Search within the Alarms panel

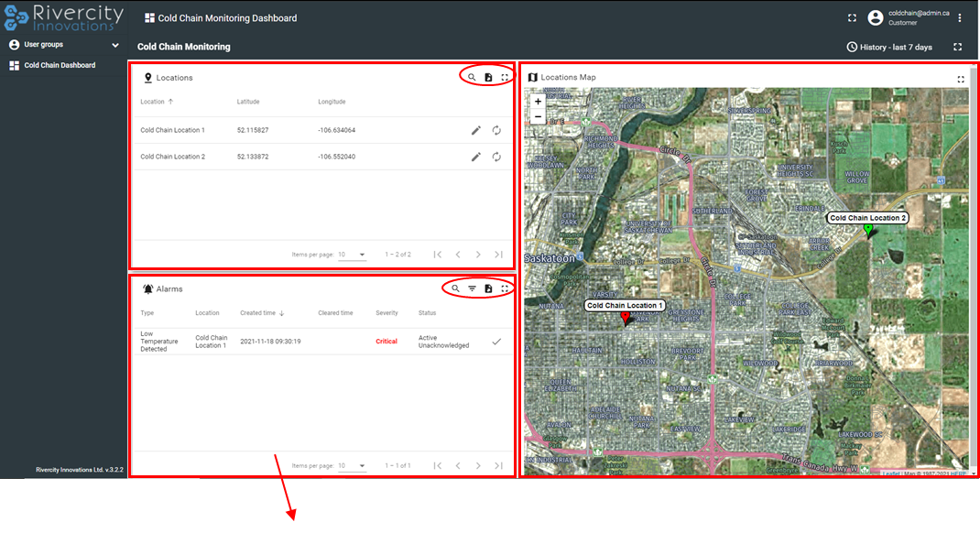455,288
